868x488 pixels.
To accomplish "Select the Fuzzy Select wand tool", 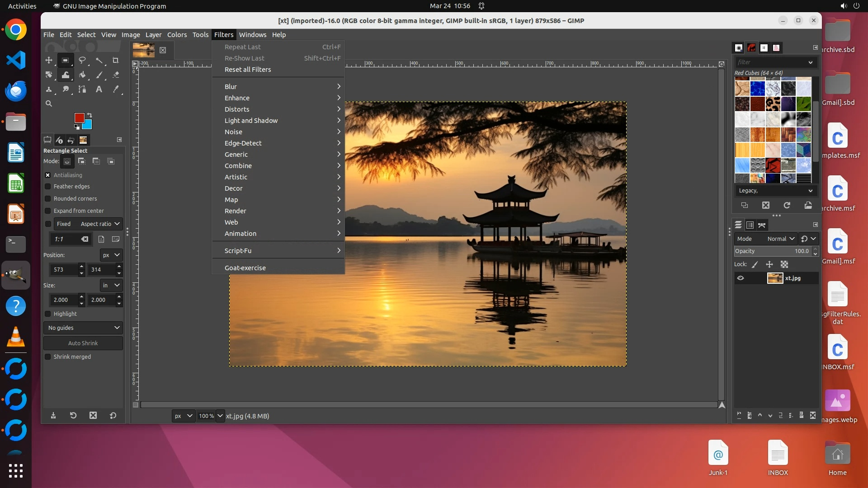I will 99,60.
